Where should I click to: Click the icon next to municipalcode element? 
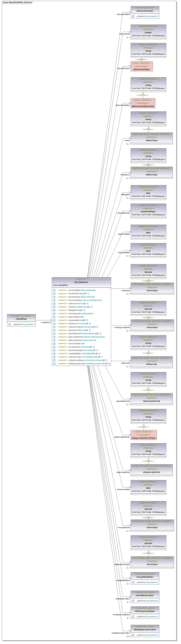tap(54, 313)
